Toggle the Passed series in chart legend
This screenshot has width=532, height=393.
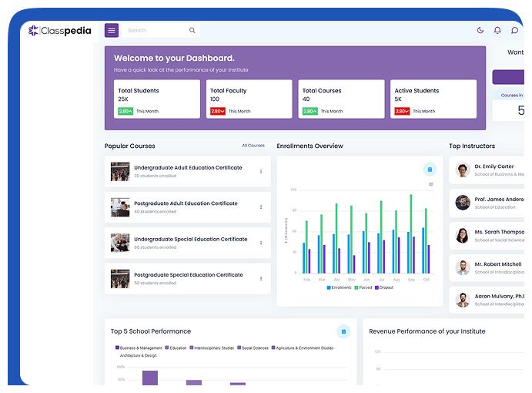(x=363, y=287)
